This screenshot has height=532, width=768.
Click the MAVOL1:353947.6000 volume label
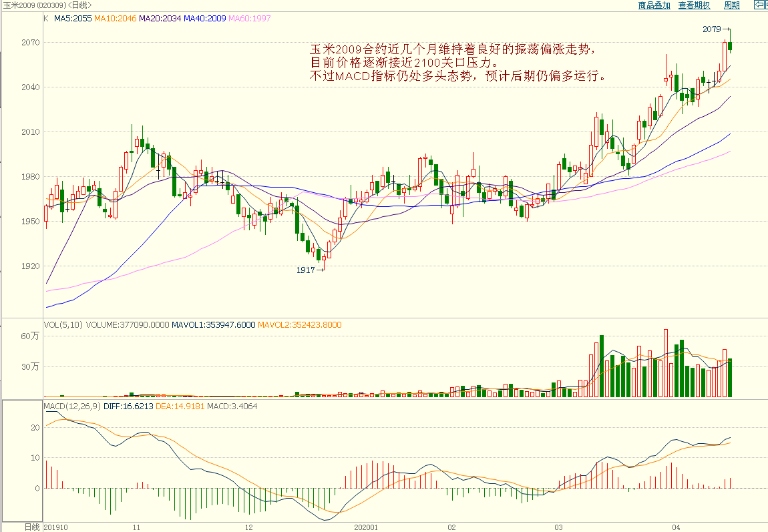pos(213,325)
